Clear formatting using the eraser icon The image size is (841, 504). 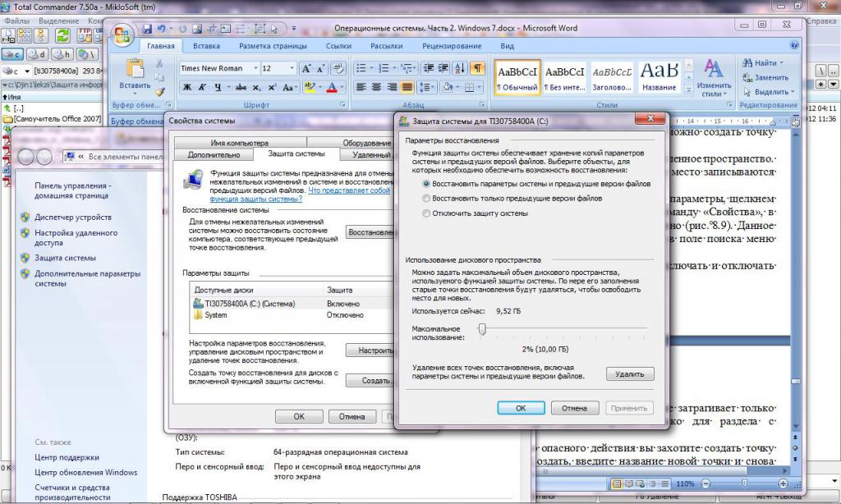coord(338,68)
